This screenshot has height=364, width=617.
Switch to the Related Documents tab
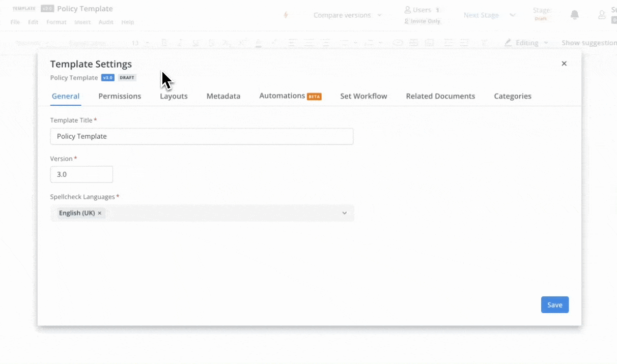click(440, 96)
